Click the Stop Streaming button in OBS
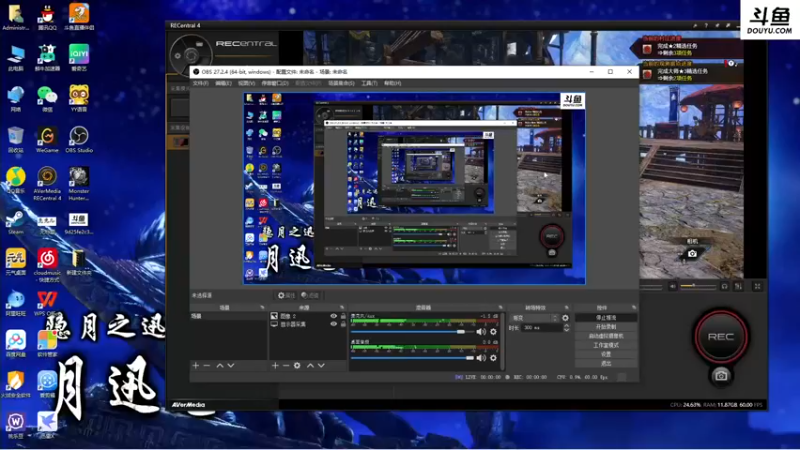Viewport: 800px width, 450px height. pyautogui.click(x=606, y=317)
